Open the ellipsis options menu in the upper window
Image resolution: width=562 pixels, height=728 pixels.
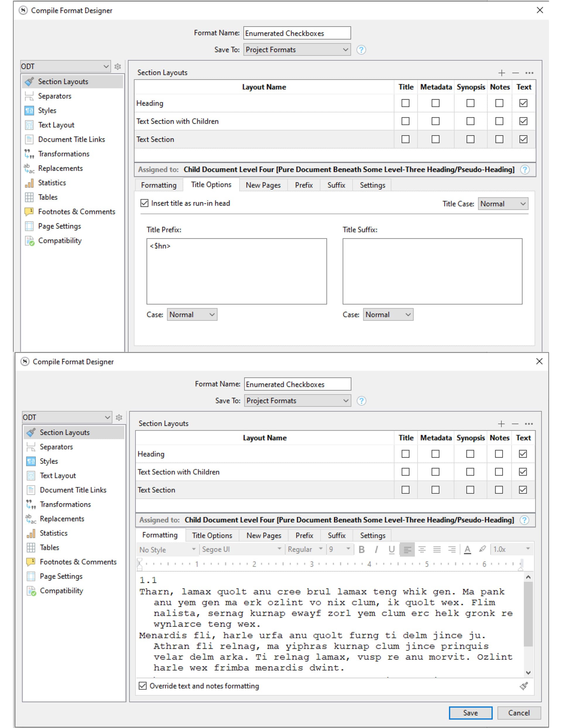pyautogui.click(x=529, y=73)
